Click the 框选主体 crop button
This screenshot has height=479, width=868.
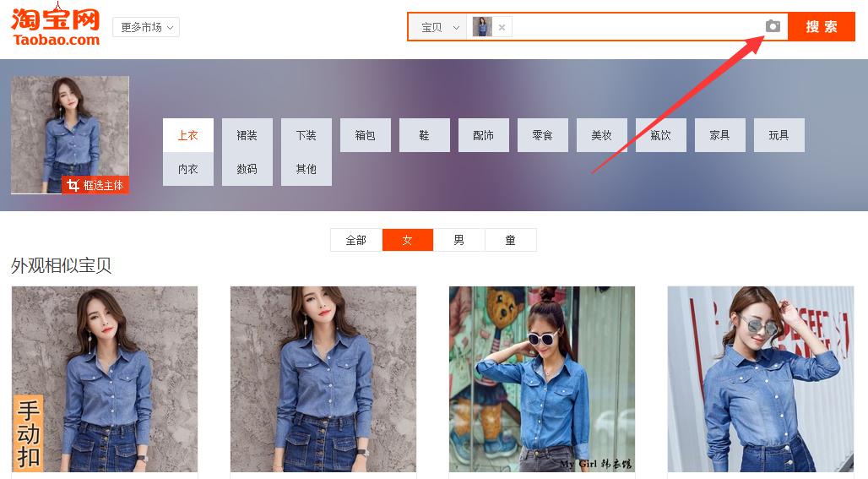coord(95,185)
